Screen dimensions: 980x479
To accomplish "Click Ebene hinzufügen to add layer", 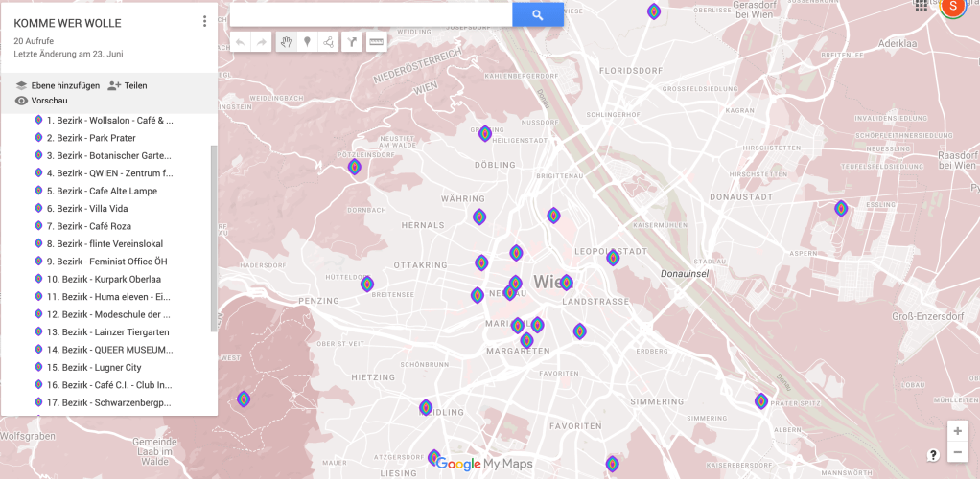I will click(x=58, y=85).
